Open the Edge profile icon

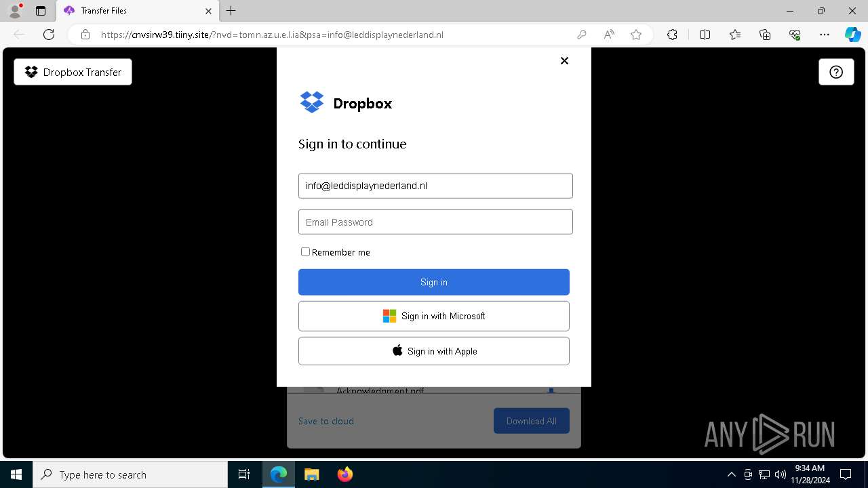(x=15, y=11)
